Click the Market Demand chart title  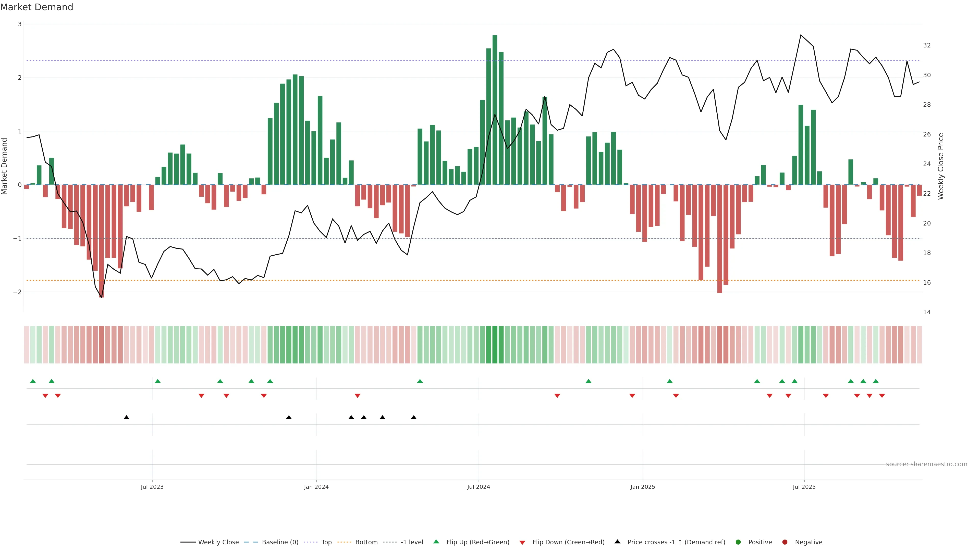click(36, 7)
